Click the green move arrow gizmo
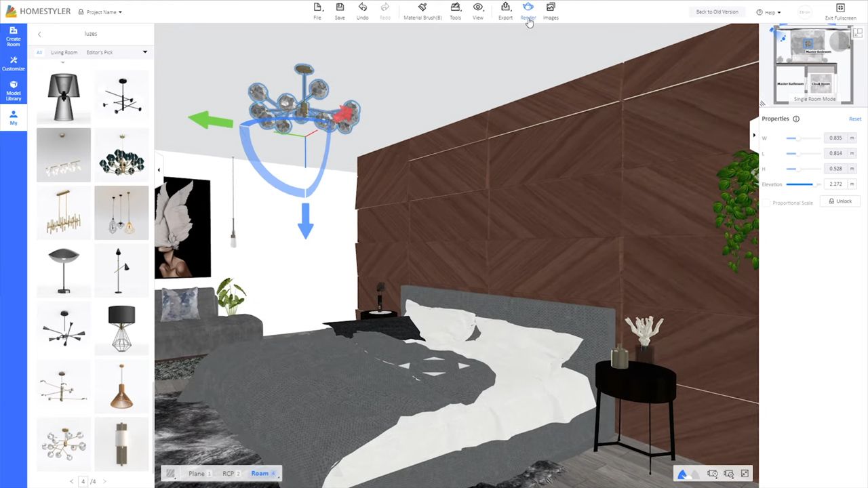This screenshot has width=868, height=488. (210, 120)
